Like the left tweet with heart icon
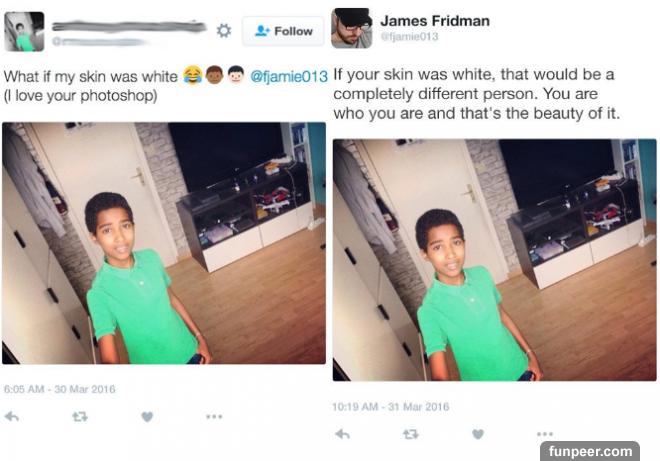 point(147,417)
